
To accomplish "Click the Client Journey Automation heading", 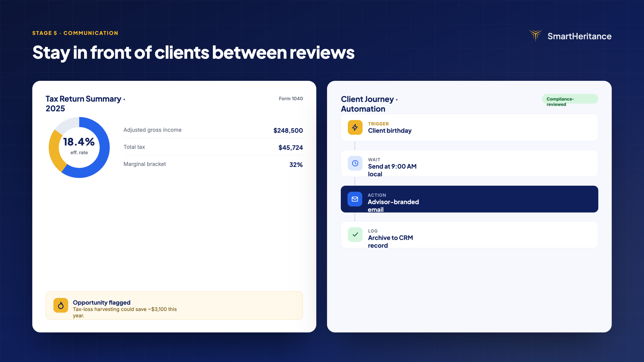I will [369, 104].
